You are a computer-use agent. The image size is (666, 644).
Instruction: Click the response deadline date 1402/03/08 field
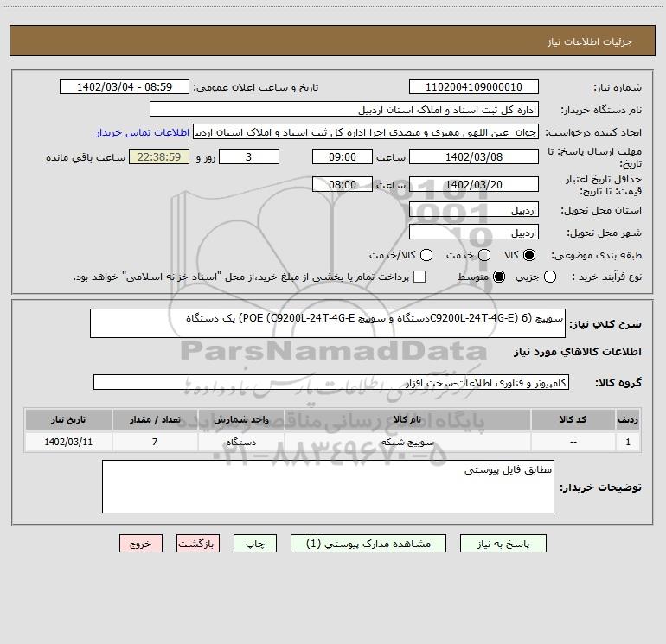click(x=474, y=157)
